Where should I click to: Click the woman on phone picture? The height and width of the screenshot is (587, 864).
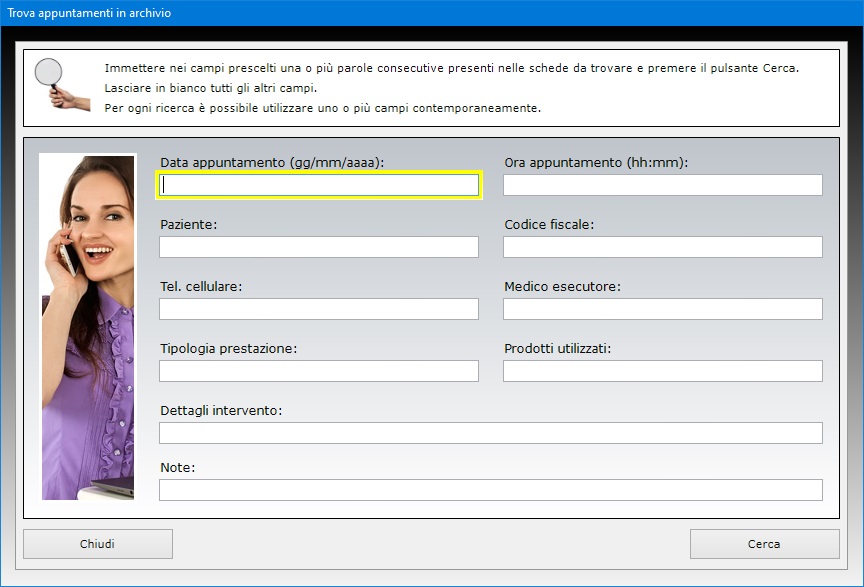[x=88, y=327]
